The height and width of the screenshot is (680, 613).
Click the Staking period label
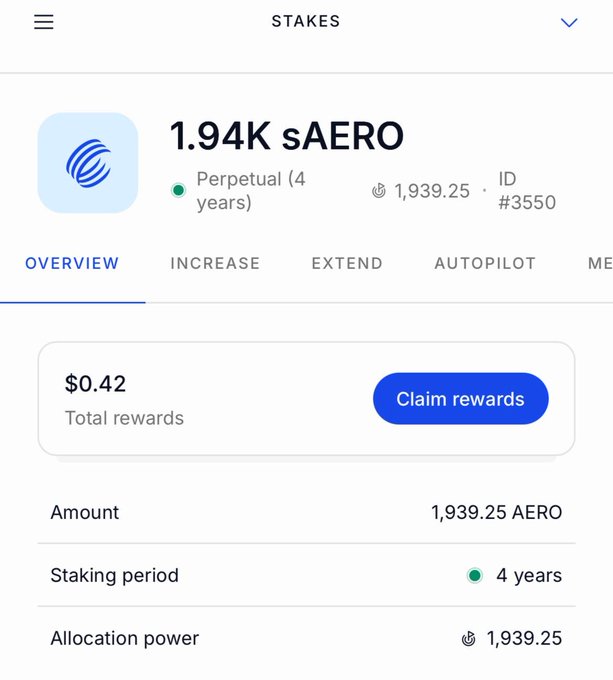[114, 575]
